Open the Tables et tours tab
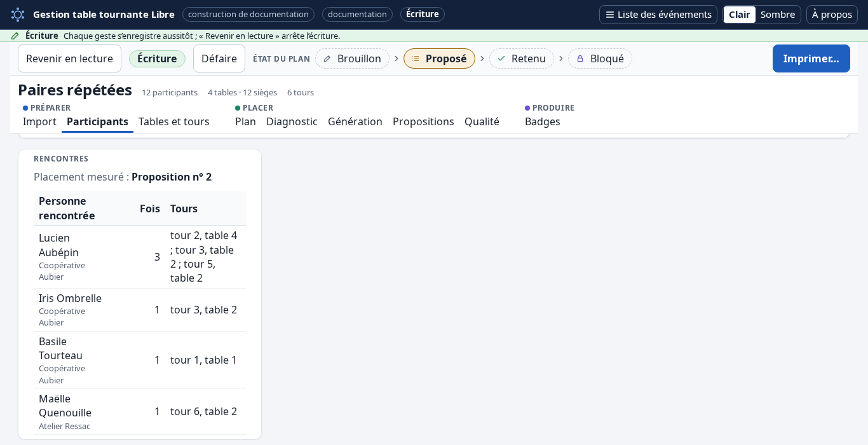The height and width of the screenshot is (445, 868). (174, 121)
